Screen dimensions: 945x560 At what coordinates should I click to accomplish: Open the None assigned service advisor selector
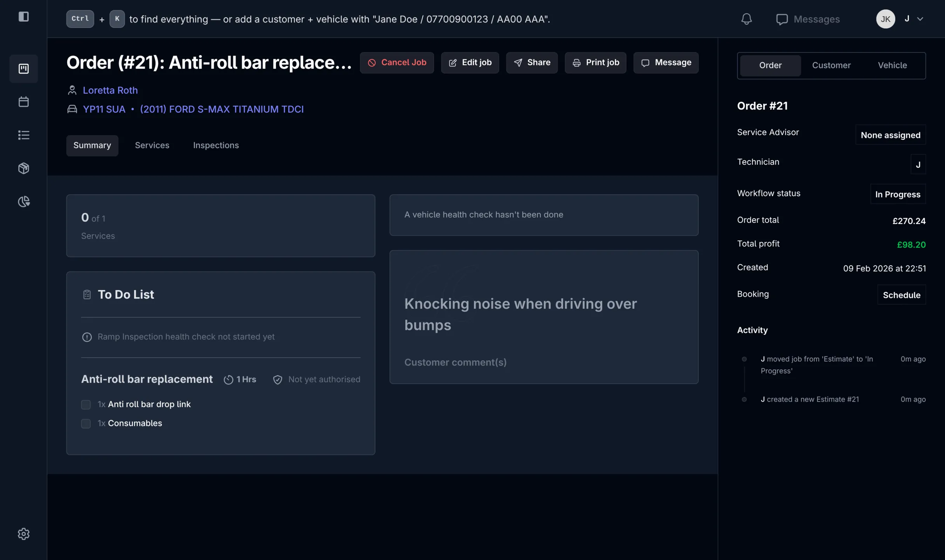[891, 135]
